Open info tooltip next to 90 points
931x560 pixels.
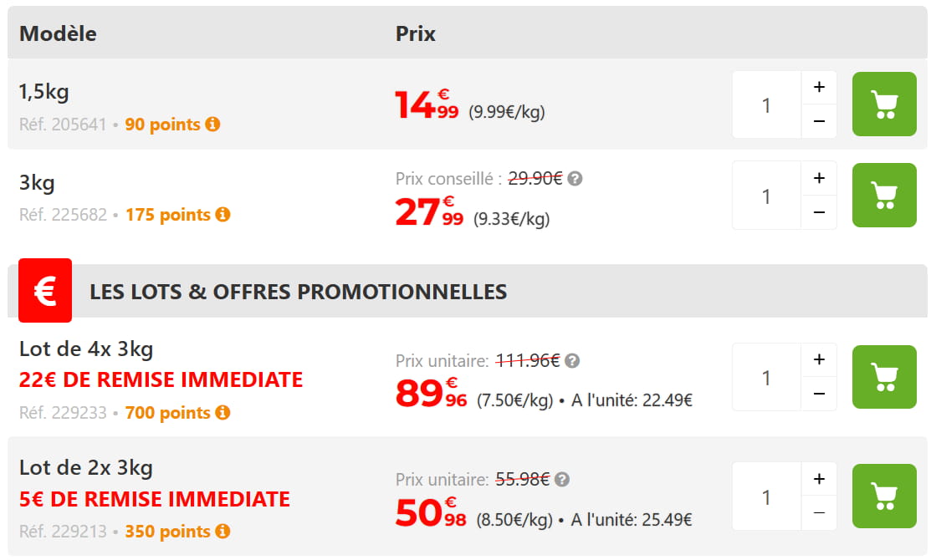pyautogui.click(x=214, y=124)
